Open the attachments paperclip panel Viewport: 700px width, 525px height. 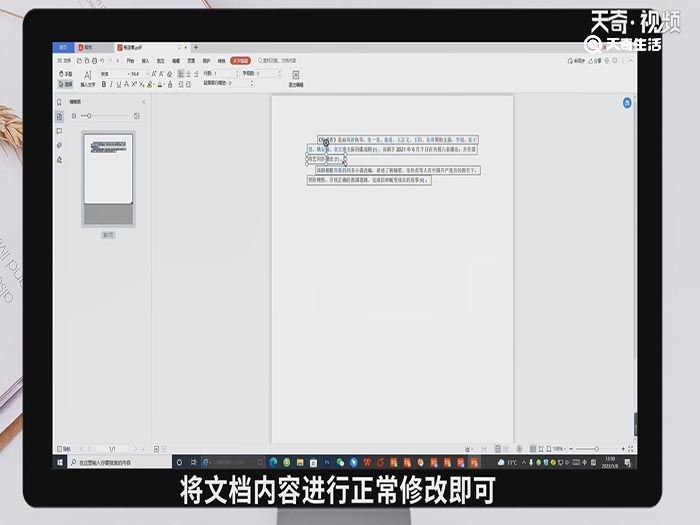pos(59,145)
